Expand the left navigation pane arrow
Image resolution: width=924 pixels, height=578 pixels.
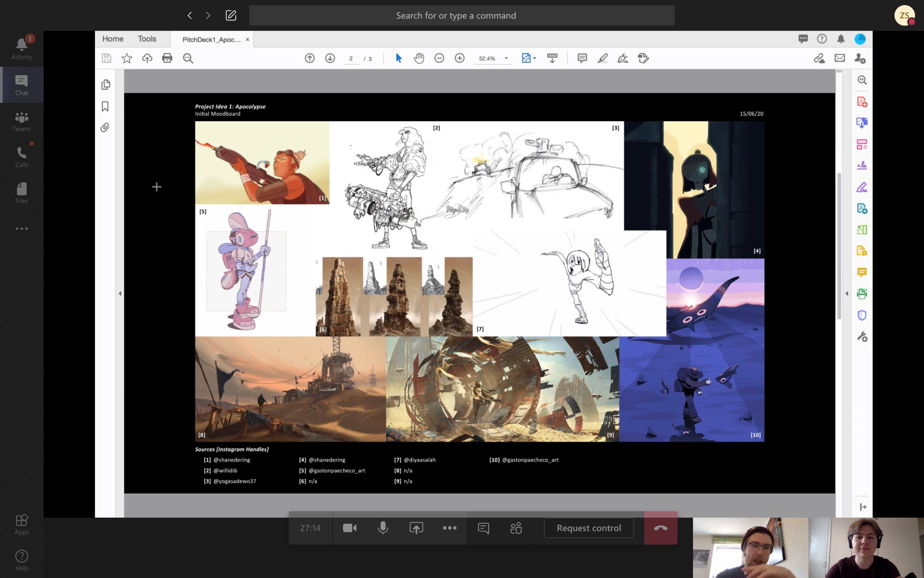tap(120, 294)
